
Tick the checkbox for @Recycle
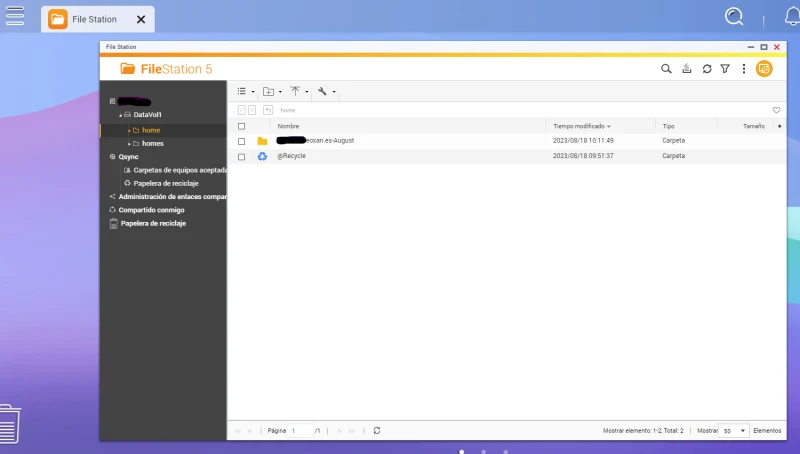click(x=241, y=157)
